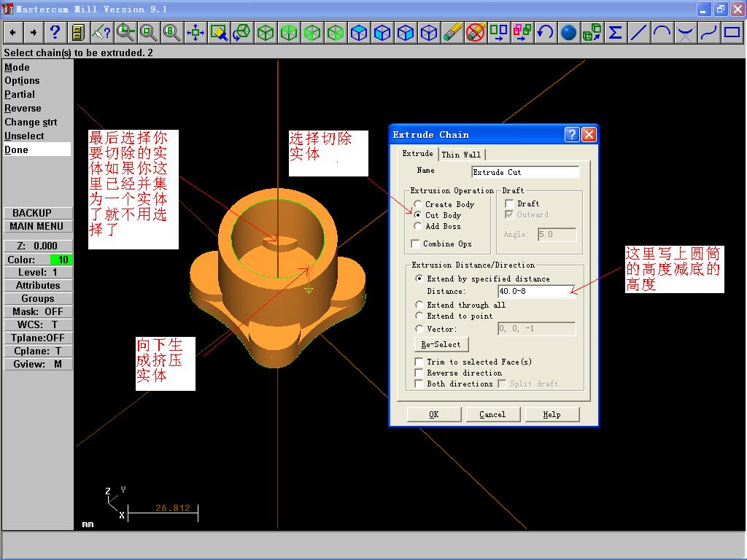This screenshot has height=560, width=747.
Task: Select the Zoom window magnifier icon
Action: (125, 33)
